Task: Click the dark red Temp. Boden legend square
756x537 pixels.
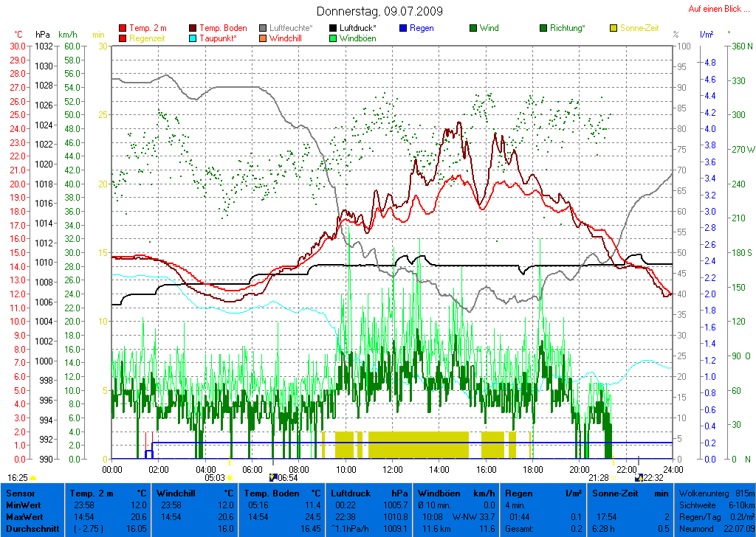Action: tap(193, 28)
